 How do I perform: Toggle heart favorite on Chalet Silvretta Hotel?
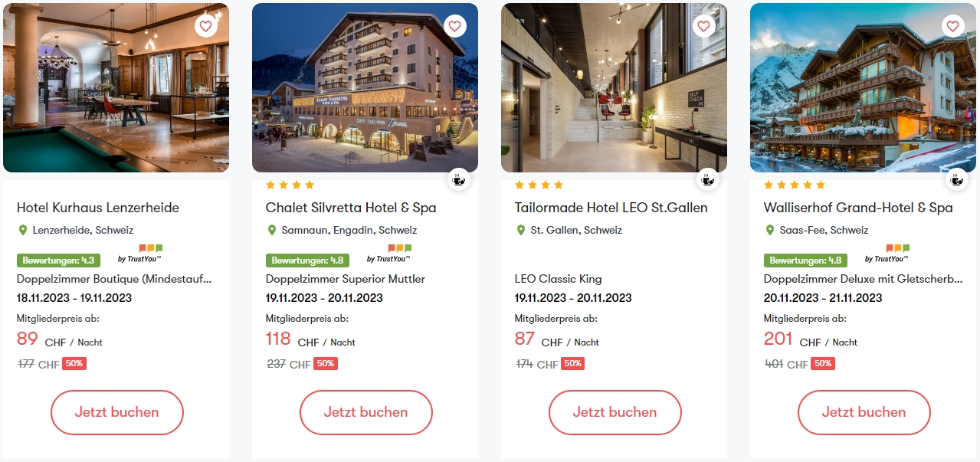pos(455,26)
